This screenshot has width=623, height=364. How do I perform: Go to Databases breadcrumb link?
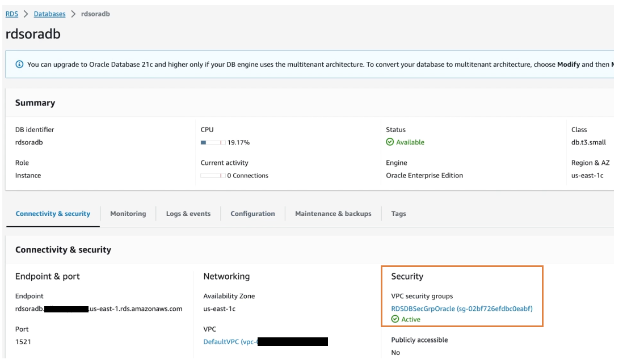point(49,14)
